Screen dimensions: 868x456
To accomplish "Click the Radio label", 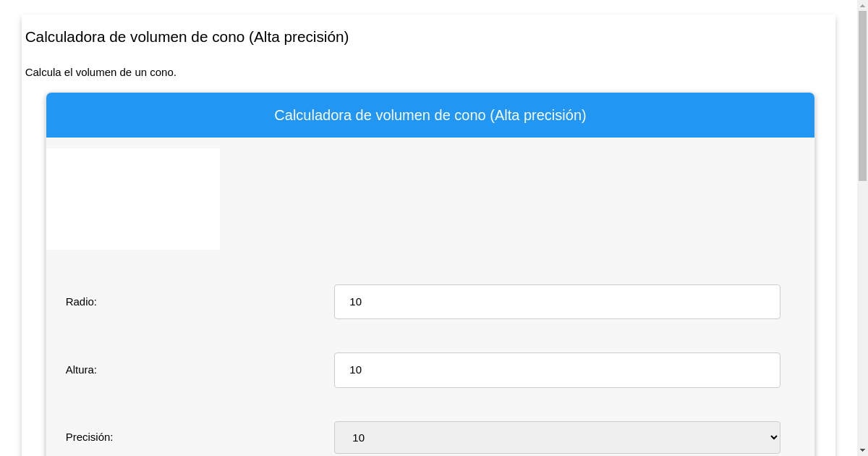I will (81, 302).
